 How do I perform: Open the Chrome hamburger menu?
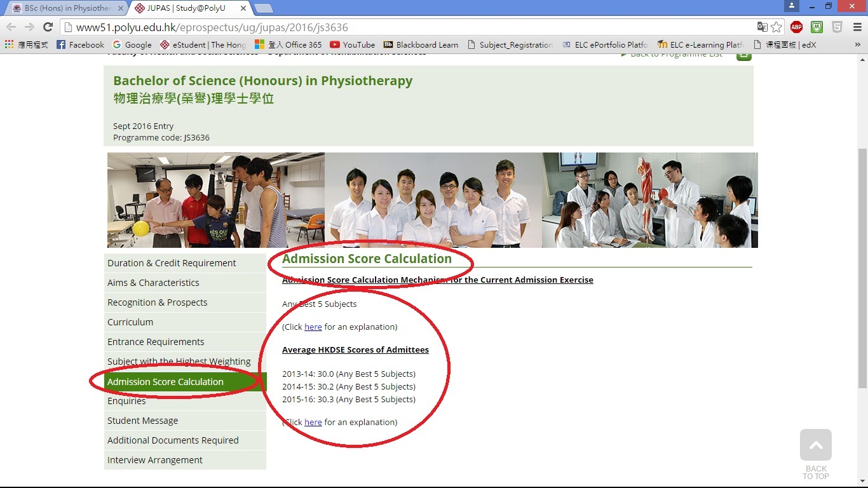tap(857, 27)
